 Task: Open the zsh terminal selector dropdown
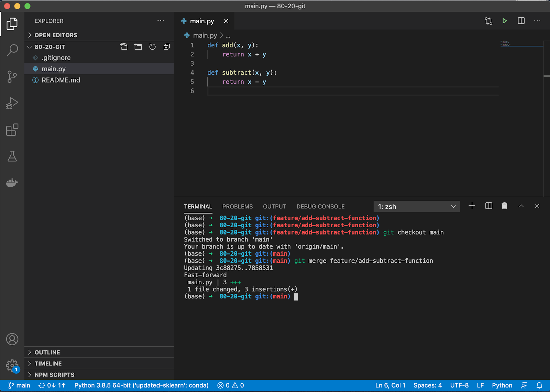(x=416, y=207)
